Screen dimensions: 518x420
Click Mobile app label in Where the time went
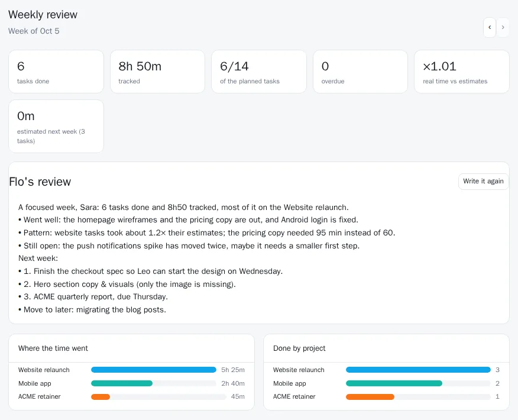(35, 384)
